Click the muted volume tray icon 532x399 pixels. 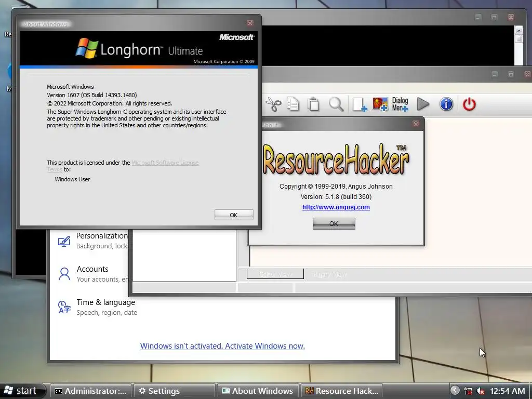481,391
